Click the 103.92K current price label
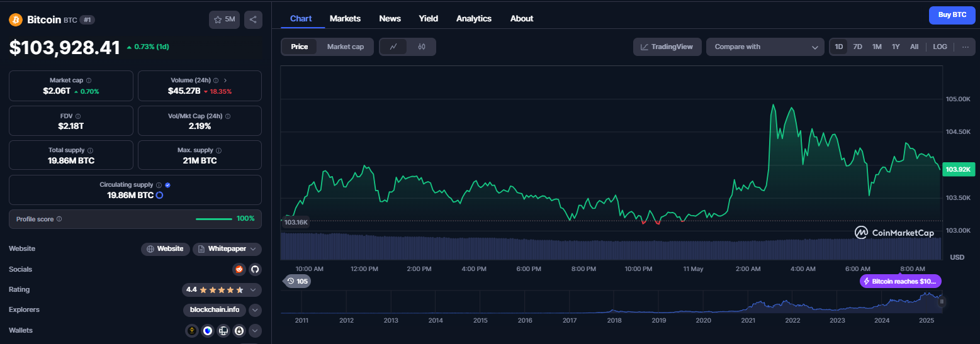This screenshot has width=980, height=344. [x=959, y=169]
